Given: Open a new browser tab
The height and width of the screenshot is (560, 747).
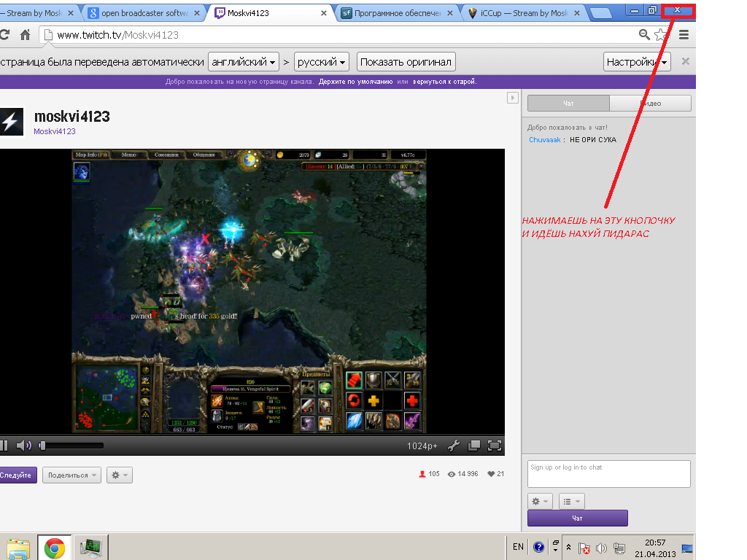Looking at the screenshot, I should (600, 13).
